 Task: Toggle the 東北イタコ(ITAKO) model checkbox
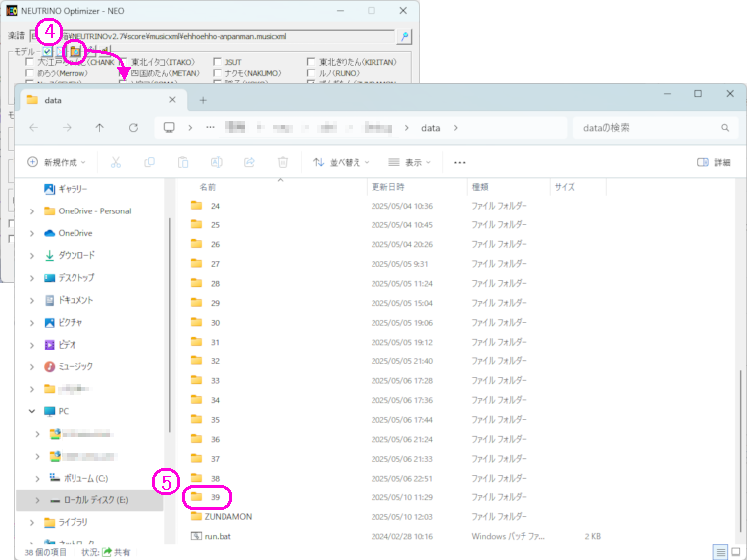123,62
